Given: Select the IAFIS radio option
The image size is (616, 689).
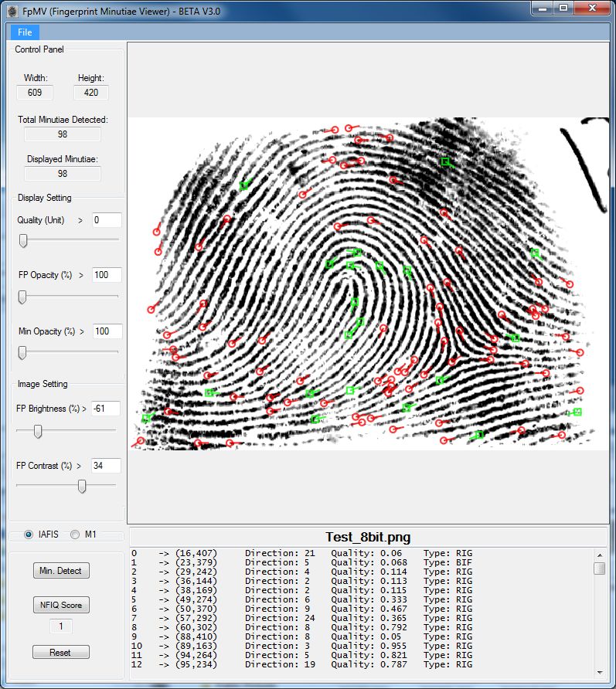Looking at the screenshot, I should point(29,535).
